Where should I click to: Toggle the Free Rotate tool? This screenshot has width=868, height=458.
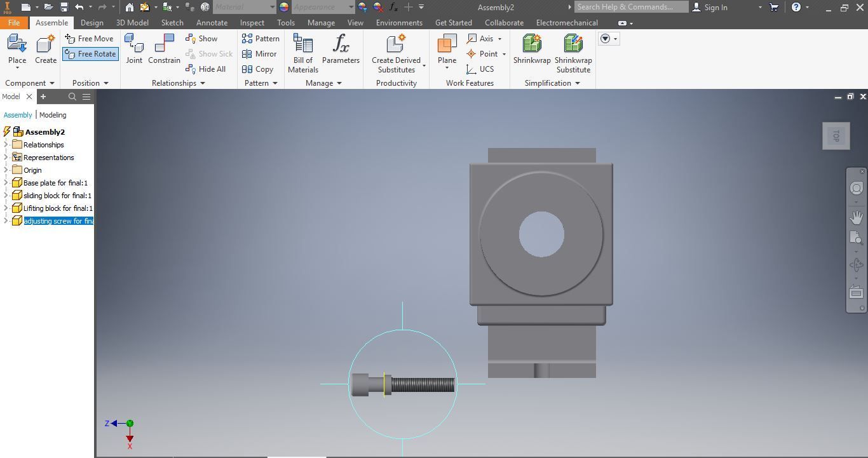tap(90, 54)
